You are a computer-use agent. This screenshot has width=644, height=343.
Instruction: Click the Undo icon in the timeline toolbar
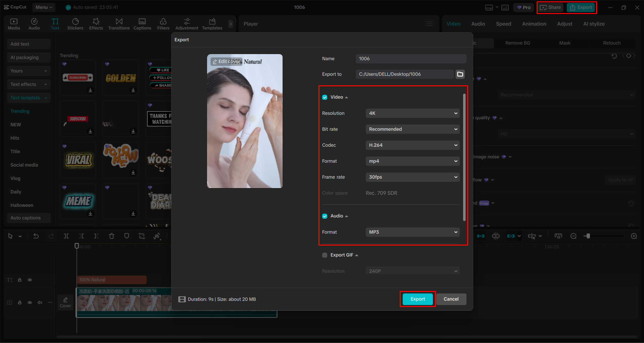(36, 236)
